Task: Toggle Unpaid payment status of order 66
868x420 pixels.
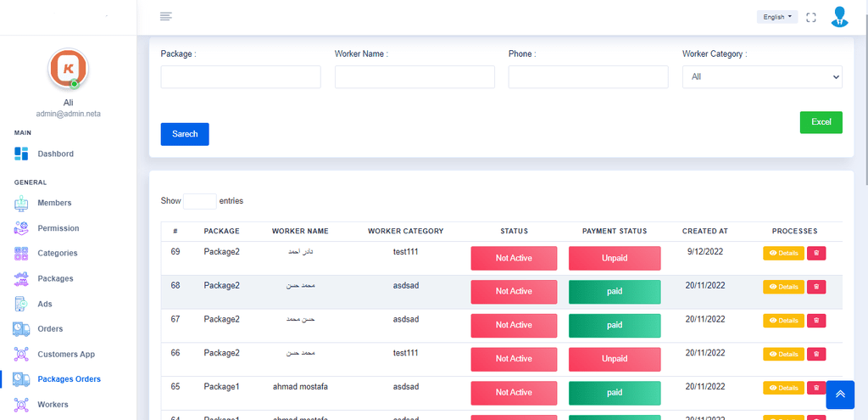Action: tap(615, 359)
